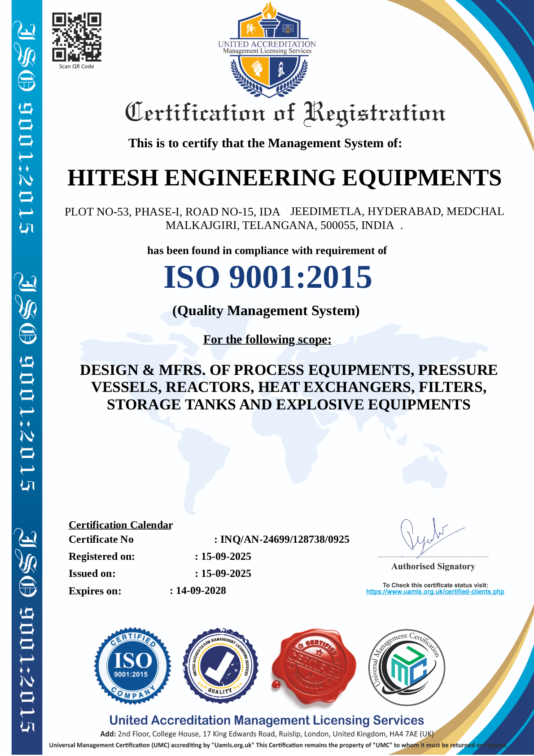
Task: Click the Authorised Signatory label
Action: [433, 566]
